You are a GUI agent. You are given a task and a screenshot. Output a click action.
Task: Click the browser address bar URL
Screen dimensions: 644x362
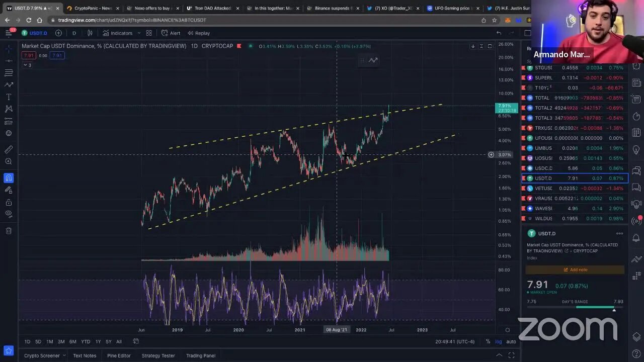click(132, 20)
